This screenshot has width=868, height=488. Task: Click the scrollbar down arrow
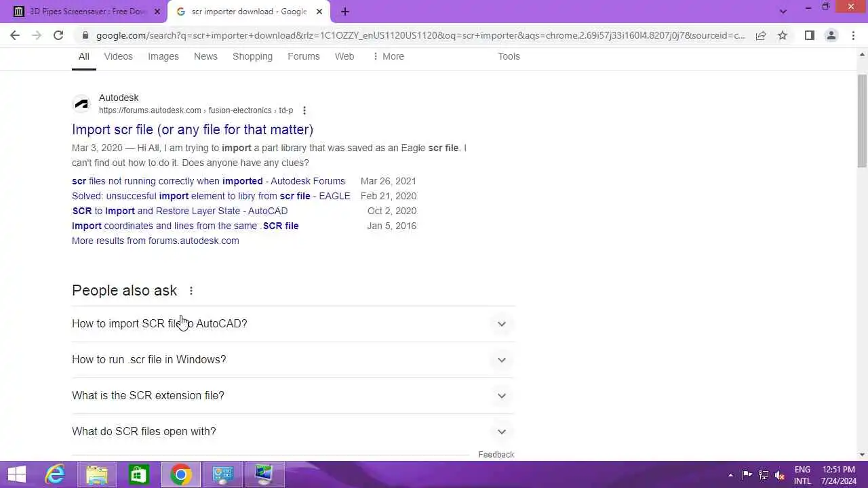click(x=862, y=455)
